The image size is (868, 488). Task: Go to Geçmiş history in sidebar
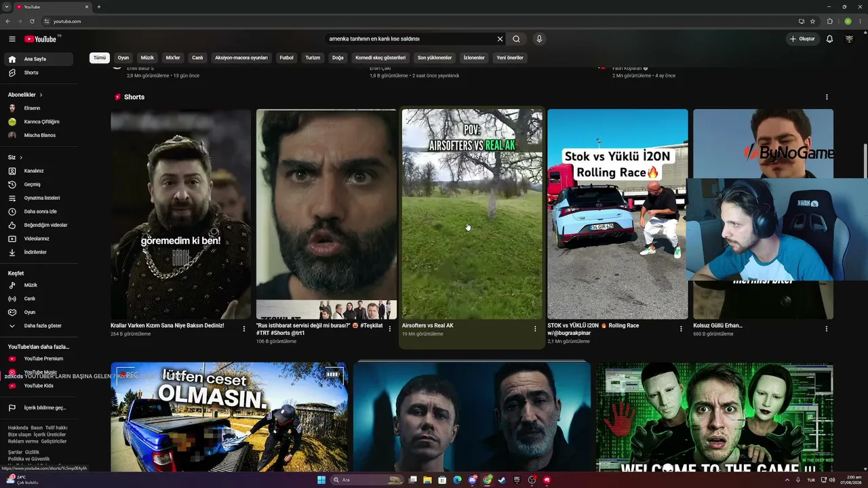pyautogui.click(x=40, y=184)
